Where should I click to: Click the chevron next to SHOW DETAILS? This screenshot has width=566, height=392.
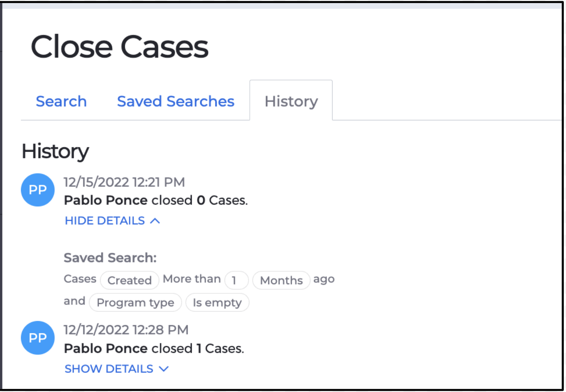point(164,369)
